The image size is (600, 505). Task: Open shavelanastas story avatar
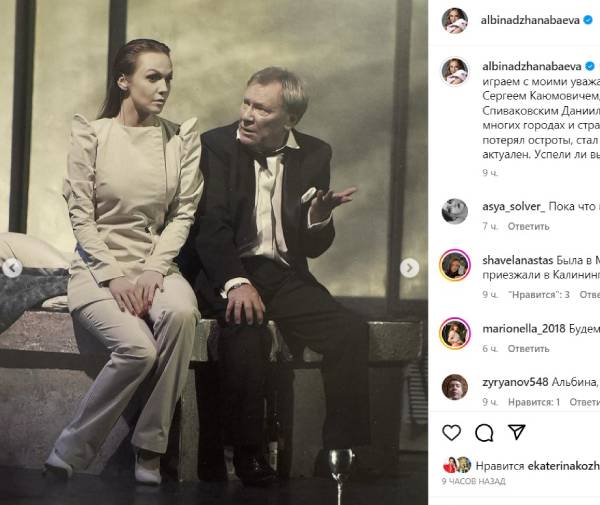pyautogui.click(x=455, y=265)
